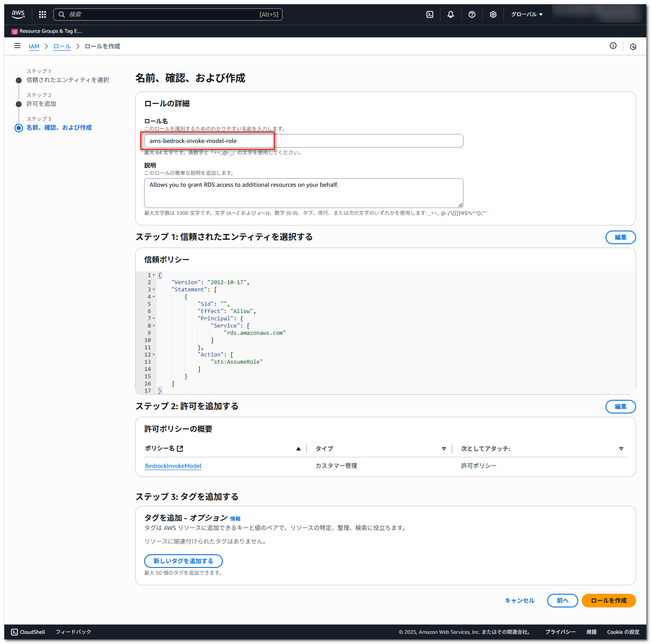Image resolution: width=651 pixels, height=644 pixels.
Task: Open Cookie の設定 footer link
Action: (623, 632)
